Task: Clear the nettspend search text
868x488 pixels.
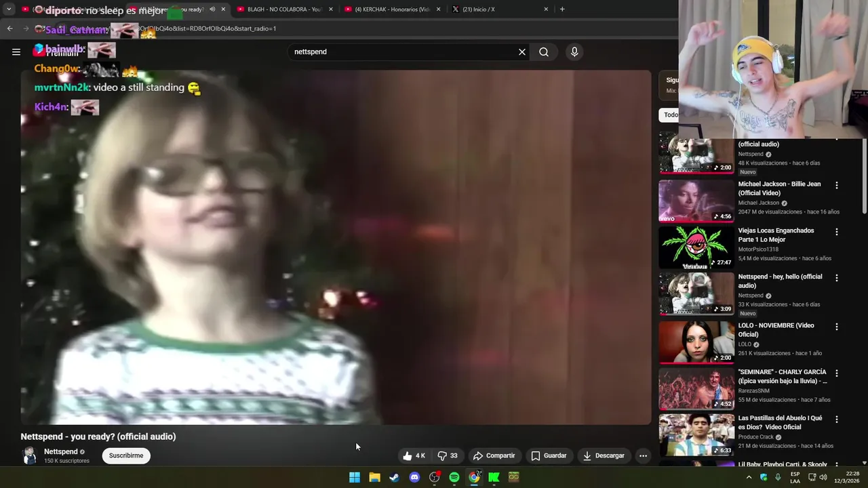Action: (522, 52)
